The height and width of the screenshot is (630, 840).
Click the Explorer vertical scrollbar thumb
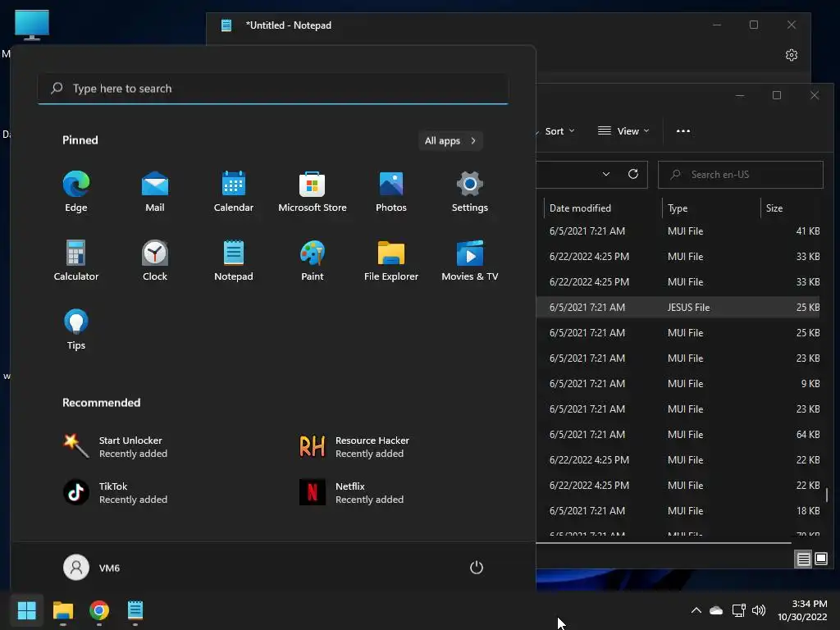click(827, 495)
